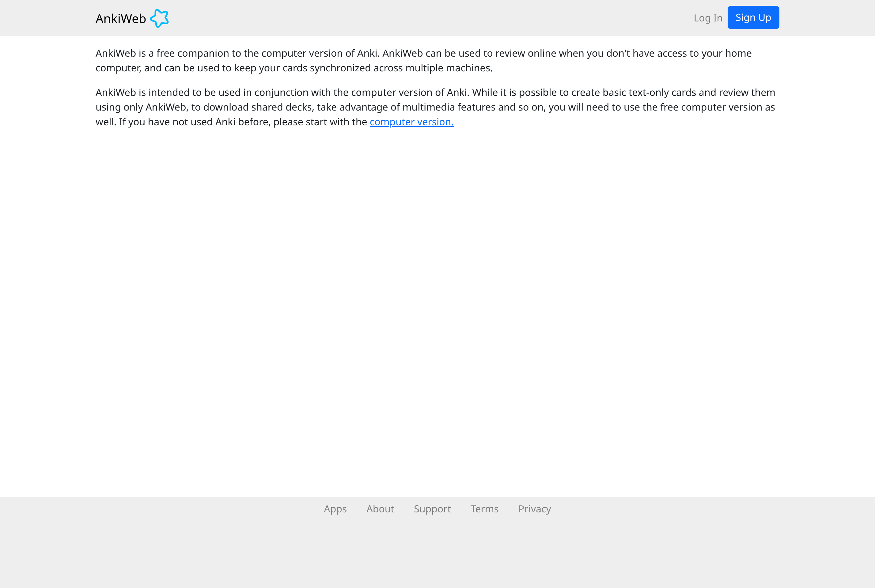Click the underlined computer version text
Viewport: 875px width, 588px height.
pos(411,122)
